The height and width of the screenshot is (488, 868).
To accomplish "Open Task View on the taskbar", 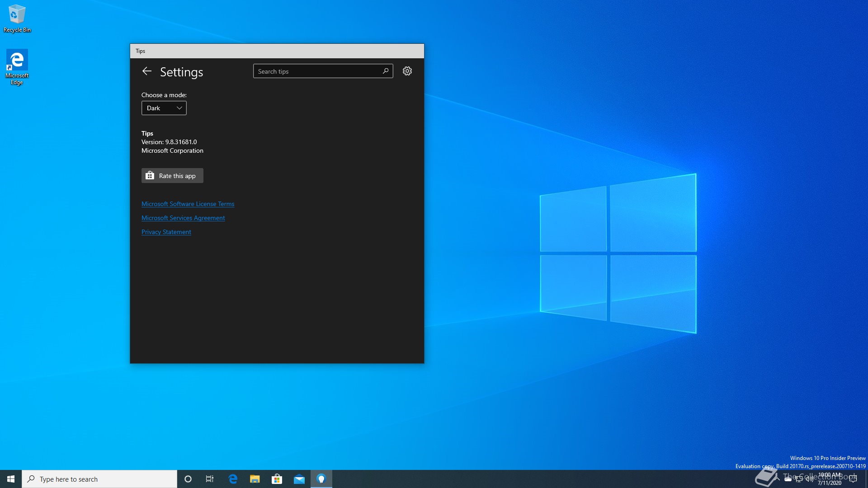I will (x=210, y=479).
